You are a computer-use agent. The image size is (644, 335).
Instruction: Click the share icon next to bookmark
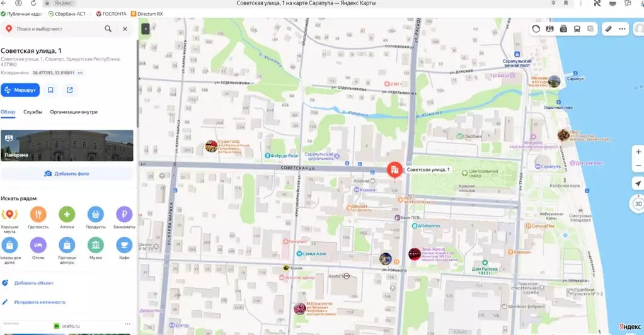coord(70,90)
